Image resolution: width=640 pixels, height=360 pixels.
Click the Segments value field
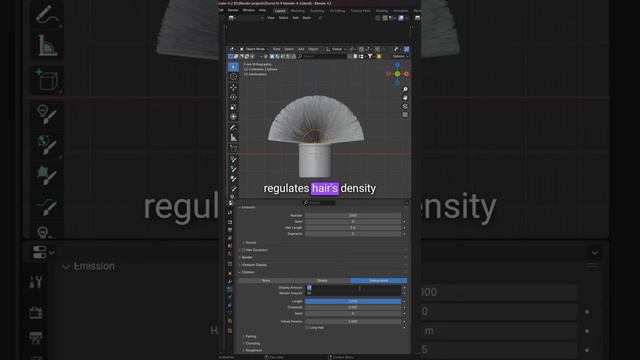(x=353, y=234)
